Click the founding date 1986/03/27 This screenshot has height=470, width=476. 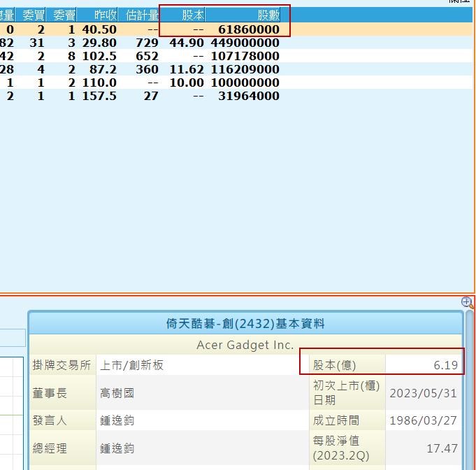click(423, 420)
